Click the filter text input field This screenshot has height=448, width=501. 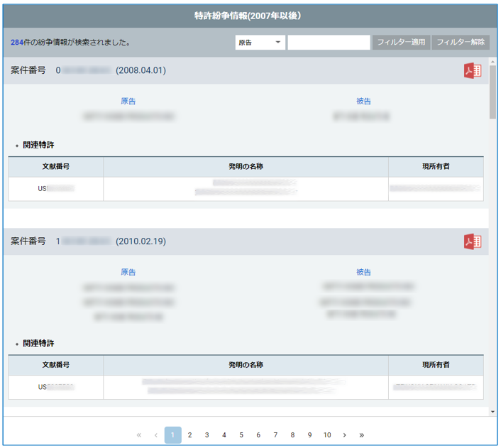pos(329,43)
